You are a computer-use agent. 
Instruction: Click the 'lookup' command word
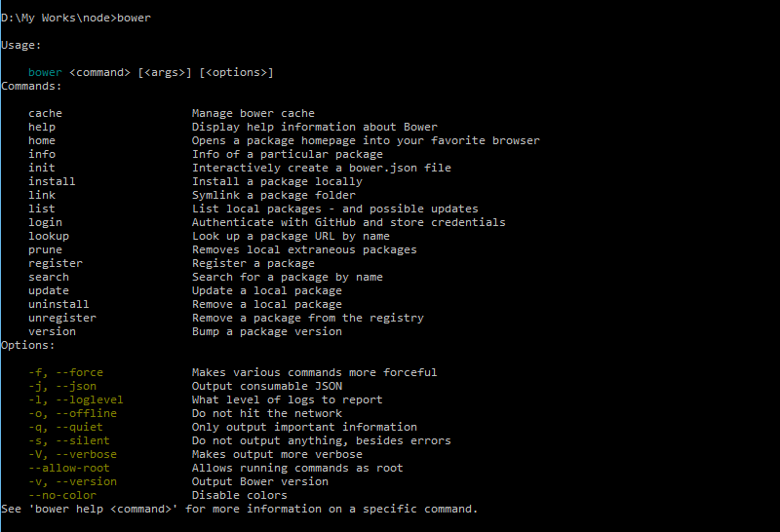click(49, 236)
